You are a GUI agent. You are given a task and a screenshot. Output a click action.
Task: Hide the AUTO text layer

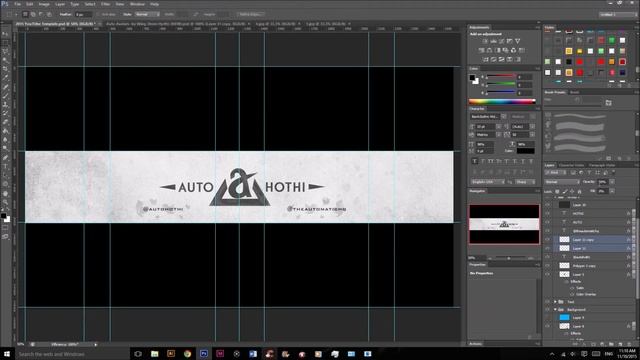coord(547,222)
